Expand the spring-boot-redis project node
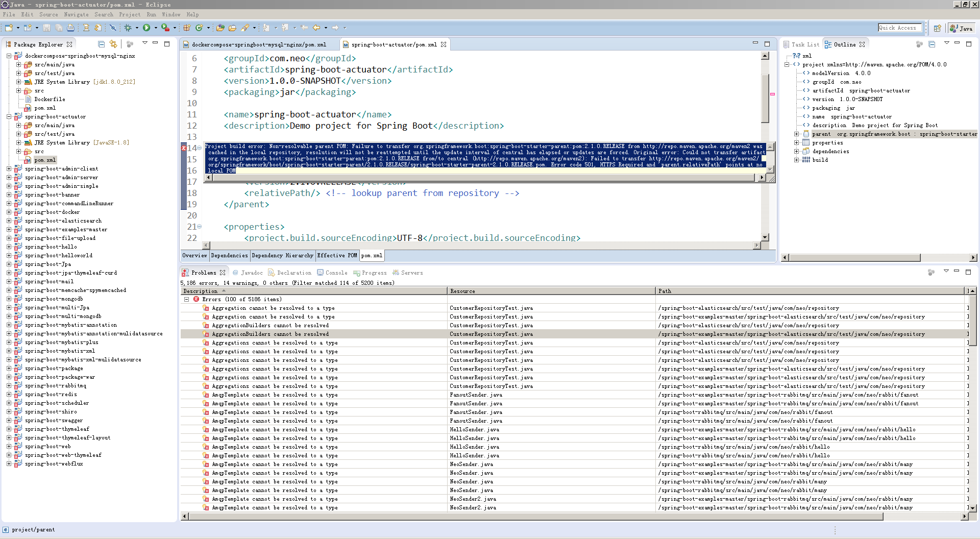This screenshot has width=980, height=539. click(x=9, y=395)
